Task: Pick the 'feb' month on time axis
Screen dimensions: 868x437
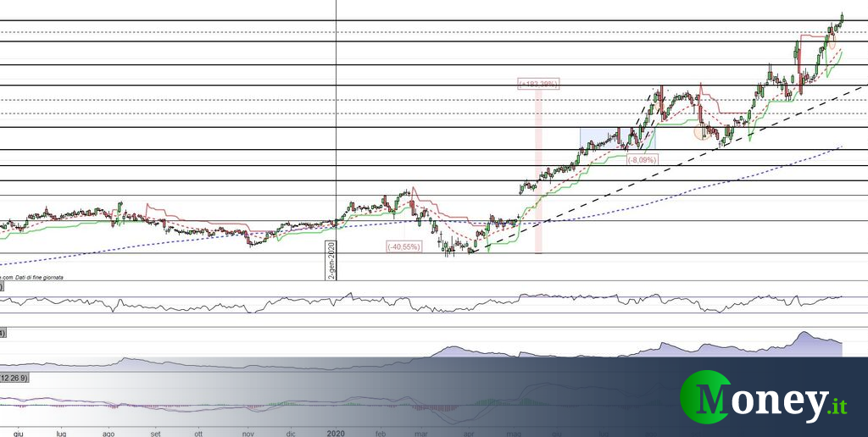Action: point(381,433)
